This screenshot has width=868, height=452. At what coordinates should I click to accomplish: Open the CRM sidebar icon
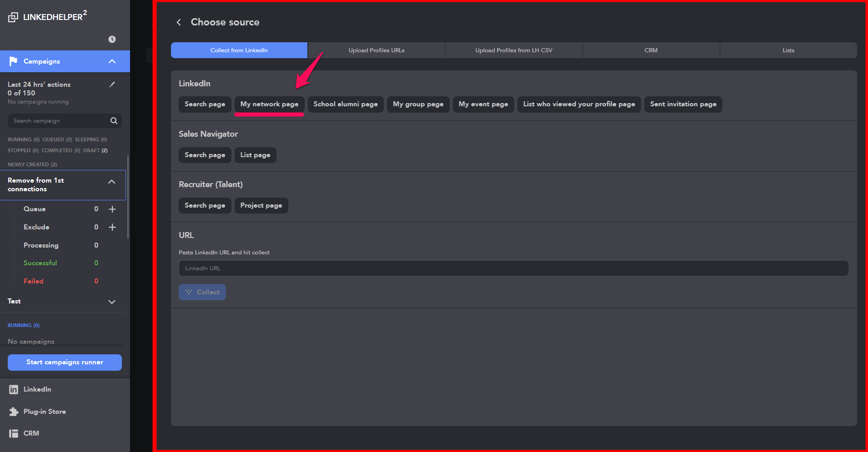click(14, 433)
